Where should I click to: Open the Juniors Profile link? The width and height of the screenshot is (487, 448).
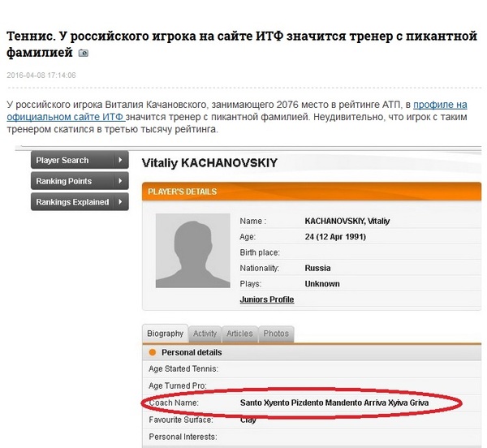tap(266, 299)
